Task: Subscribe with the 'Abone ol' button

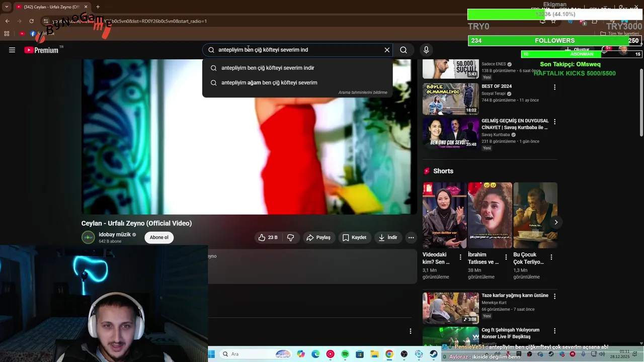Action: tap(159, 237)
